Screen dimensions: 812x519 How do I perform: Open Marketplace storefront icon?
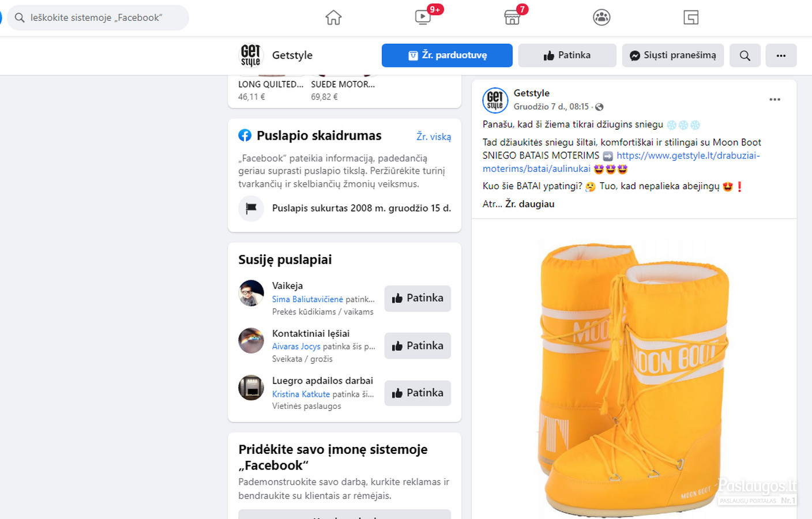tap(512, 18)
